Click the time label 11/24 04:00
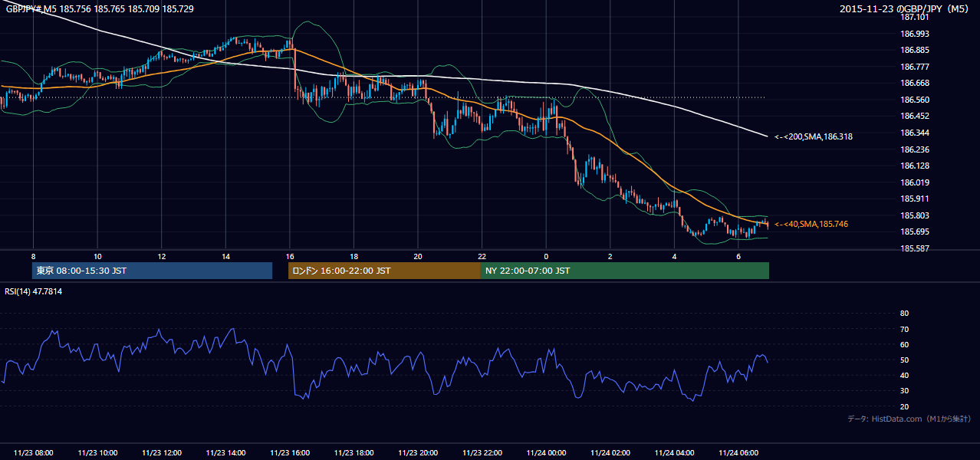The height and width of the screenshot is (460, 980). [674, 453]
